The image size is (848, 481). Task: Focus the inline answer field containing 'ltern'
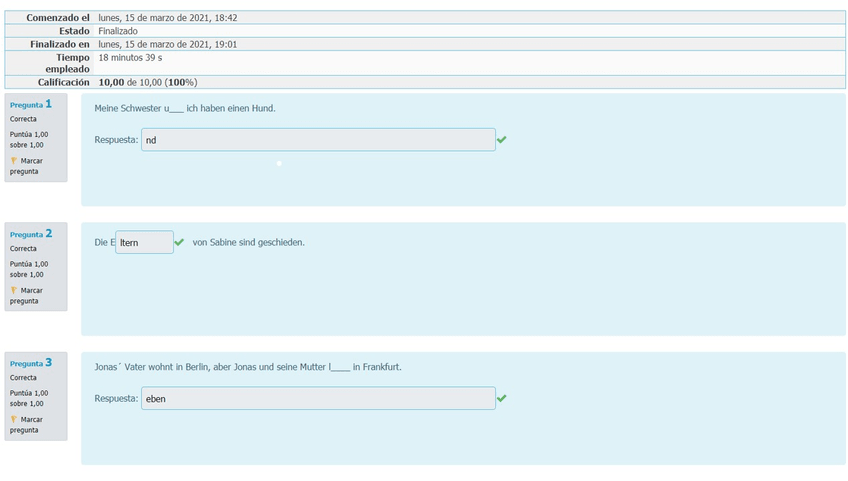144,242
